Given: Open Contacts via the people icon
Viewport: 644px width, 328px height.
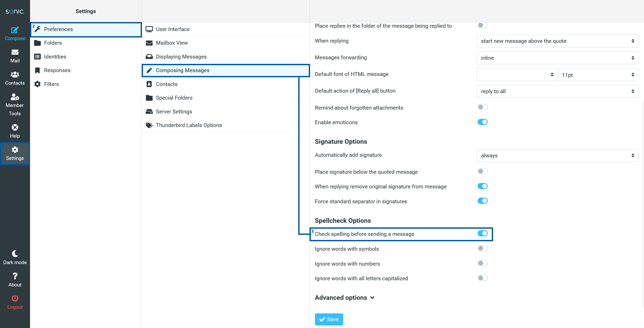Looking at the screenshot, I should pos(15,74).
